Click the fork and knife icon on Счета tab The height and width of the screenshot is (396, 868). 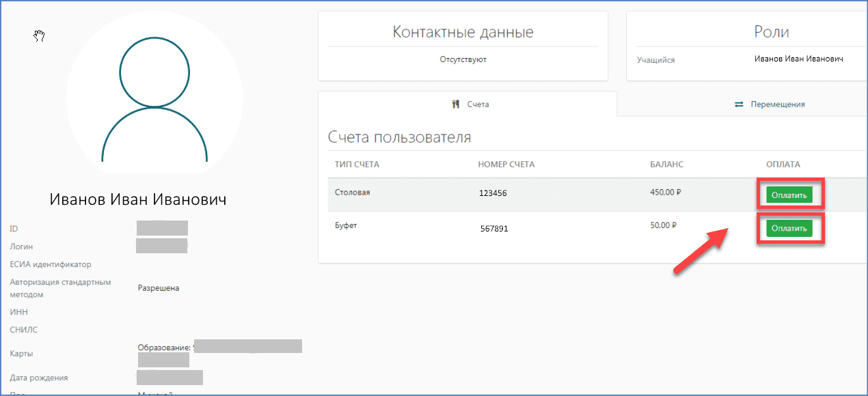pyautogui.click(x=456, y=104)
